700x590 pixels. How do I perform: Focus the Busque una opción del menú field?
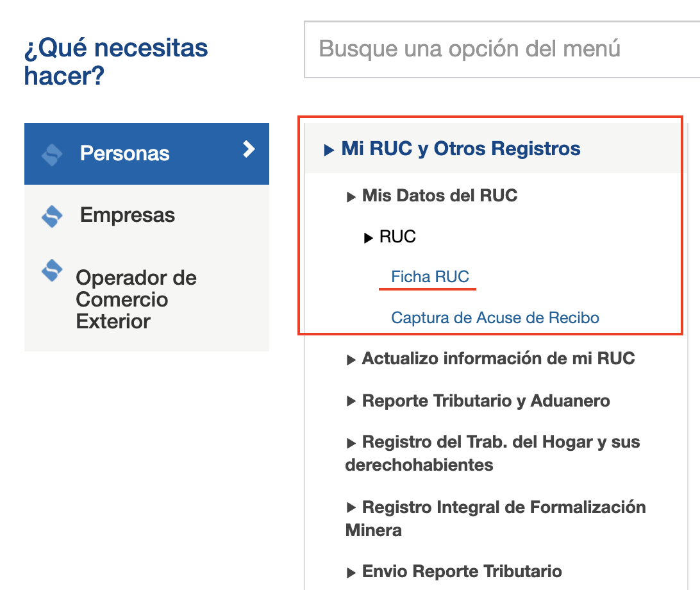click(502, 49)
